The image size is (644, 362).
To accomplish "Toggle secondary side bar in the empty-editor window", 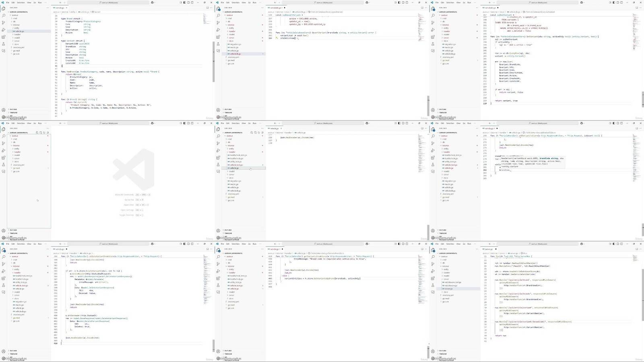I will click(x=192, y=123).
